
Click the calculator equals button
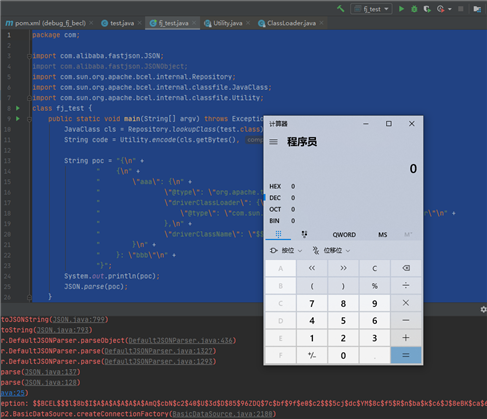(x=406, y=355)
